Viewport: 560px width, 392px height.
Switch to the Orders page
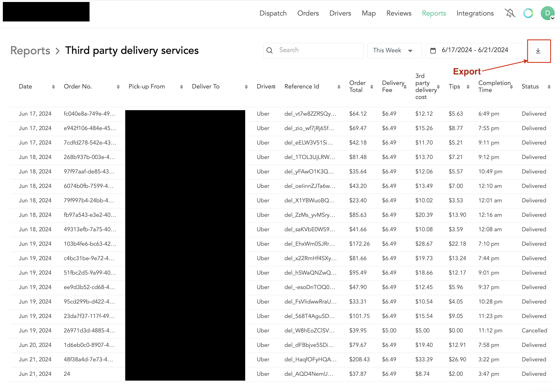(x=308, y=13)
